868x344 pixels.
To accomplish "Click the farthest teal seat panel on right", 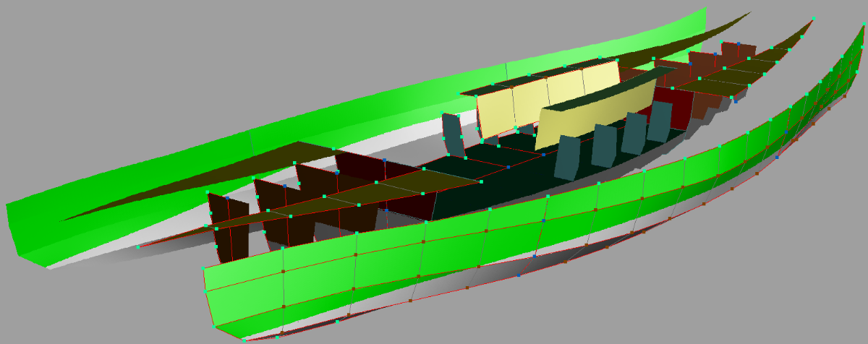I will point(659,122).
